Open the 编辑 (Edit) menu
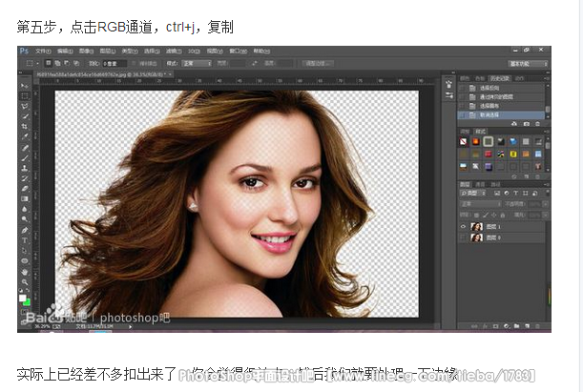 65,51
